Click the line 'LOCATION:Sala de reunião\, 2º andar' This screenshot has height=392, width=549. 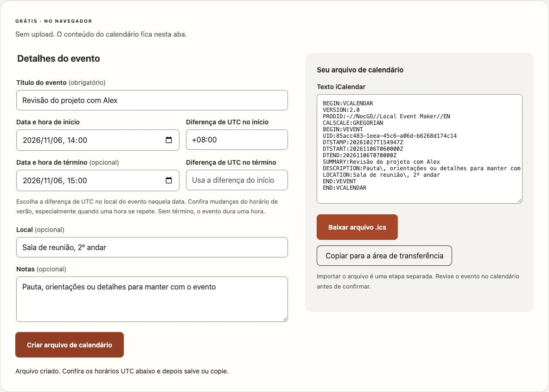coord(381,175)
